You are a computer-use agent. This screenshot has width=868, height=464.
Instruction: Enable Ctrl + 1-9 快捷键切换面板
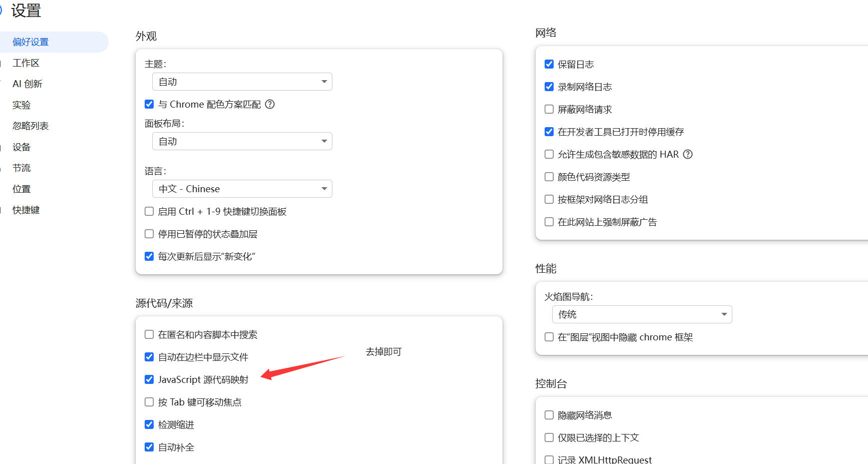(x=149, y=211)
